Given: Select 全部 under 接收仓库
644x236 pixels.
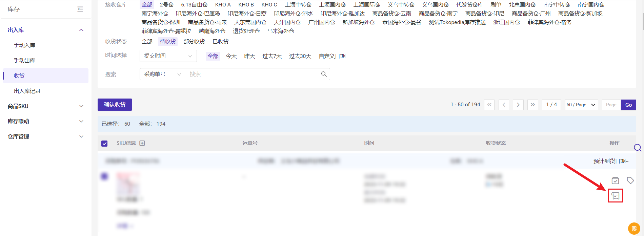Looking at the screenshot, I should [x=147, y=4].
